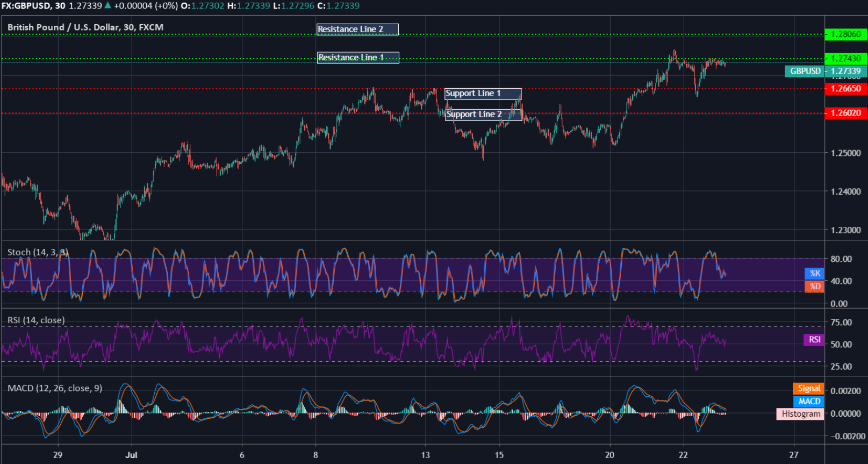Image resolution: width=868 pixels, height=464 pixels.
Task: Click the %D stochastic legend badge
Action: [x=814, y=286]
